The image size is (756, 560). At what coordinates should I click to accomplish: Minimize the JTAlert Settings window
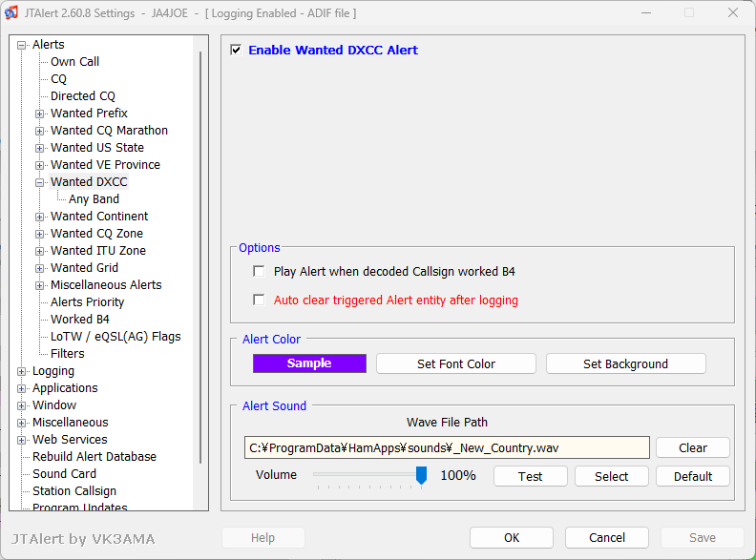click(646, 12)
